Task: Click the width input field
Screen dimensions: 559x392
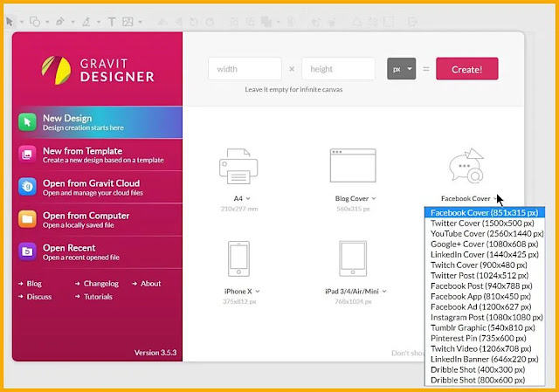Action: click(x=245, y=69)
